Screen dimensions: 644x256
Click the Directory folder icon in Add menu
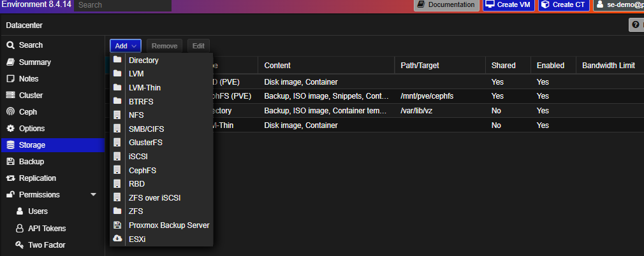pos(117,60)
